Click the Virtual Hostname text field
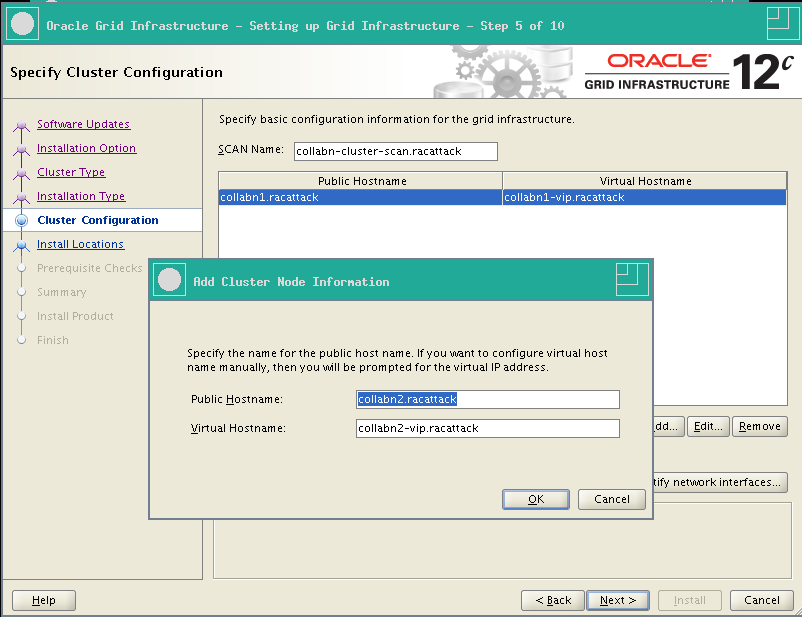Image resolution: width=802 pixels, height=617 pixels. 487,429
